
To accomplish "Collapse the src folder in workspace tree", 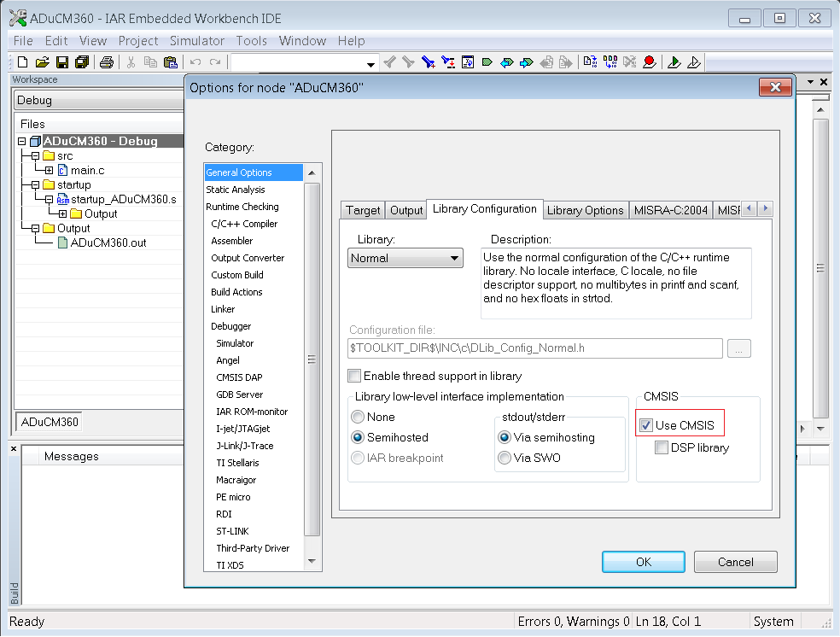I will (35, 156).
